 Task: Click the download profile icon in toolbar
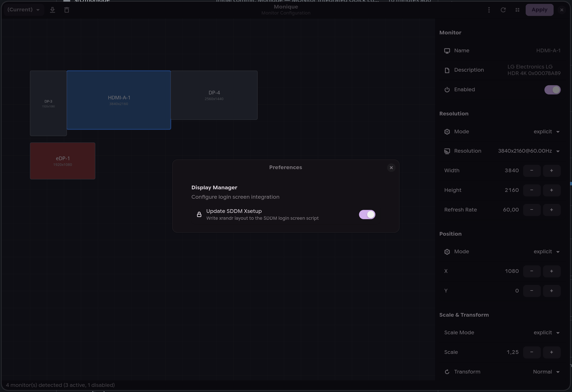(x=52, y=10)
